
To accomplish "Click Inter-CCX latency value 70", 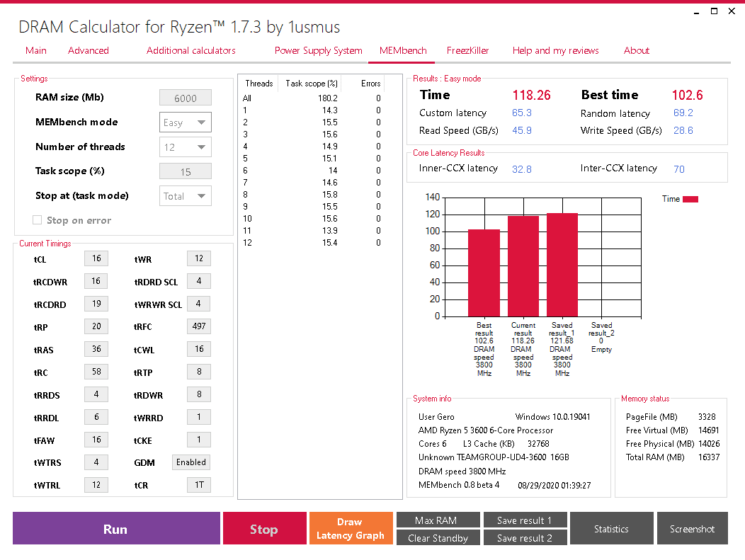I will (x=679, y=169).
